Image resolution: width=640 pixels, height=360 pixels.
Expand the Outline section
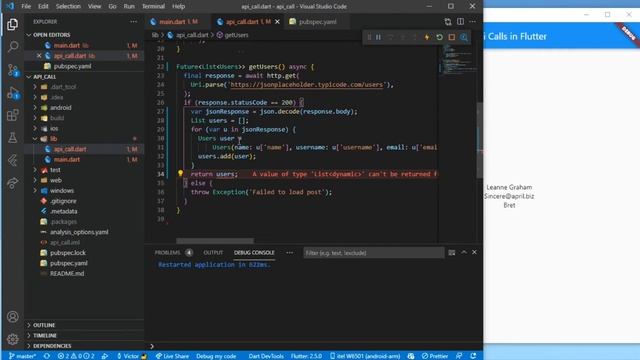[44, 325]
